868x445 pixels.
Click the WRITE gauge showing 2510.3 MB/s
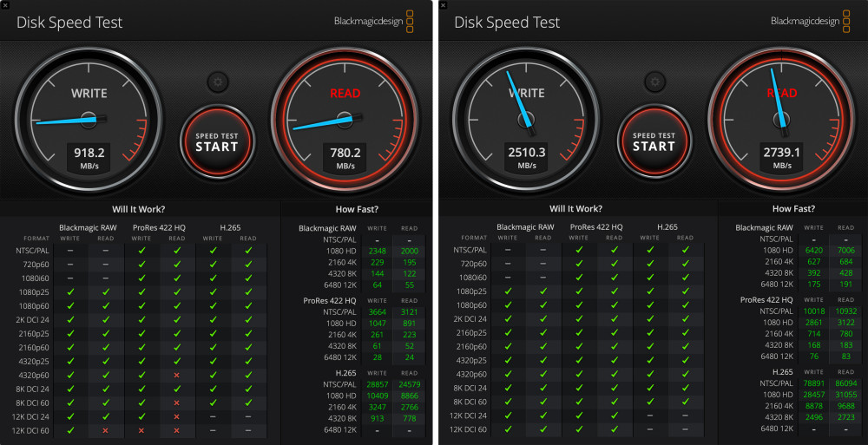point(526,119)
